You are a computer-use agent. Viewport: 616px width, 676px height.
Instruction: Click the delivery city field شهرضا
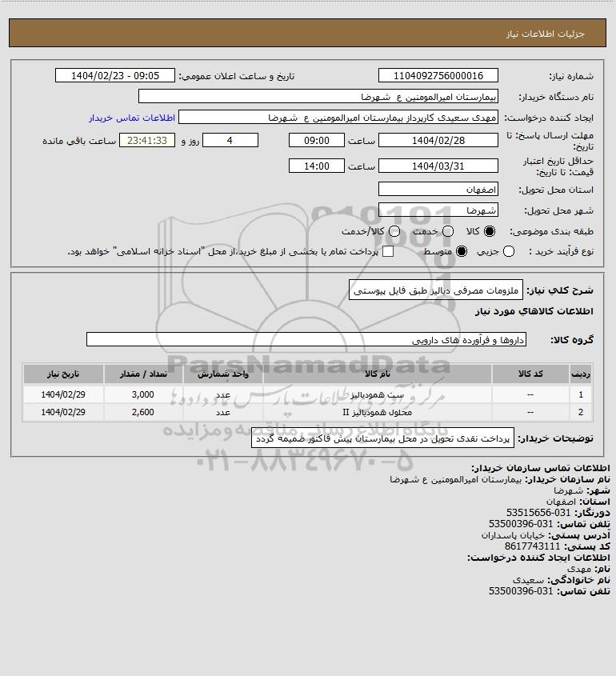(438, 210)
